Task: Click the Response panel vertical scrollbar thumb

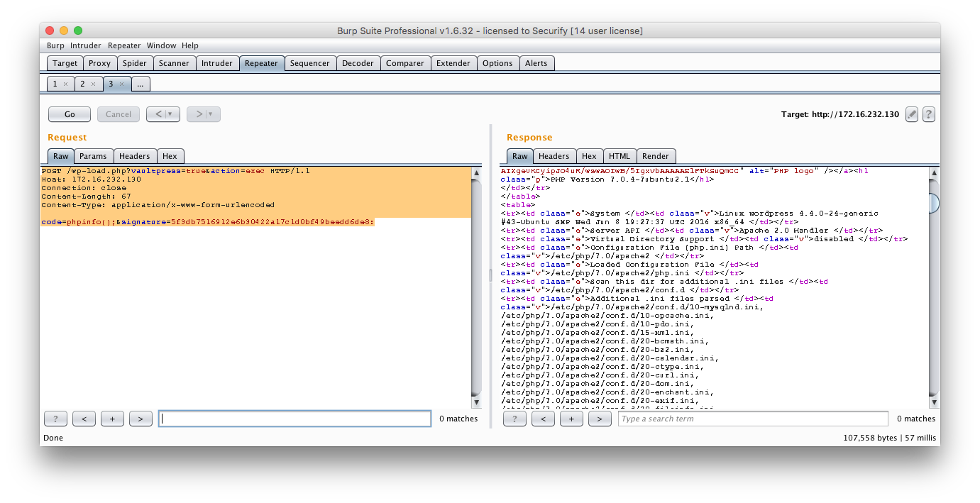Action: click(934, 203)
